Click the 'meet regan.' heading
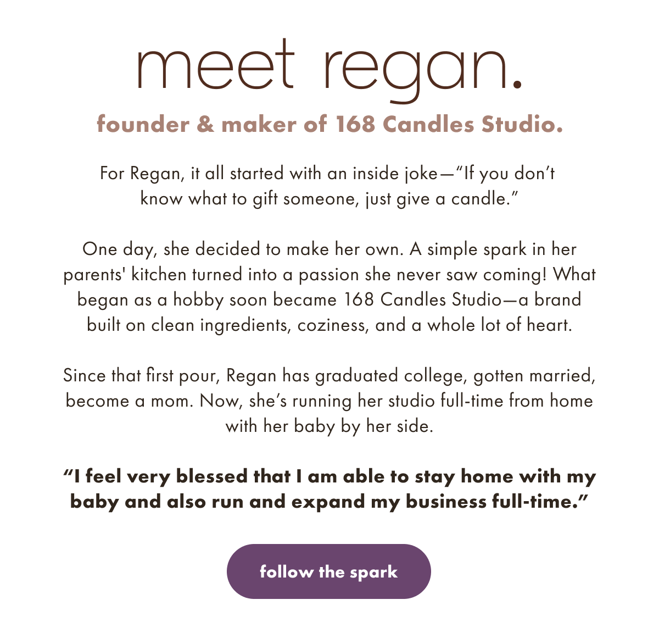The height and width of the screenshot is (644, 659). 329,70
